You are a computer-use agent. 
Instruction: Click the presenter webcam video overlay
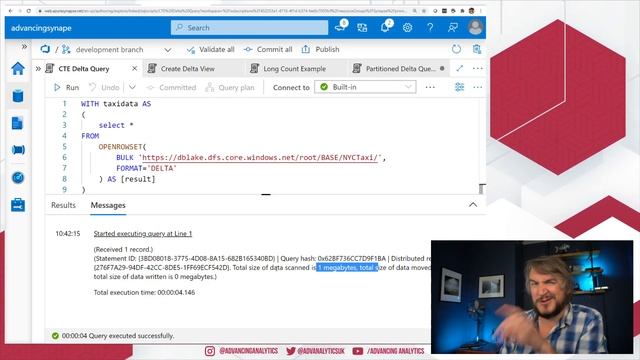tap(532, 297)
